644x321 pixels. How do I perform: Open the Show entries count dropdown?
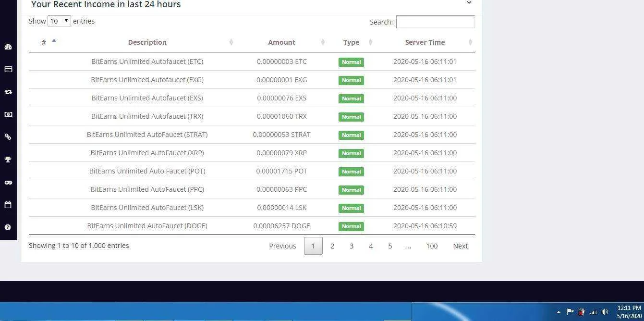(x=59, y=21)
